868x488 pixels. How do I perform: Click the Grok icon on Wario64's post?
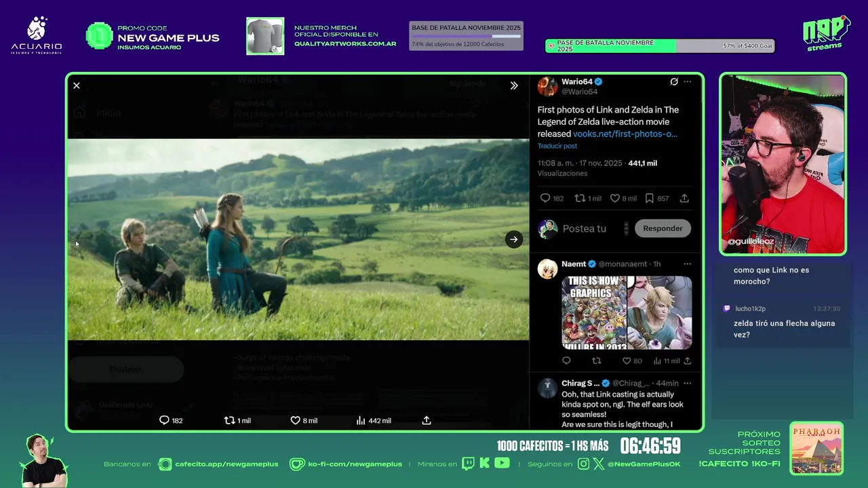click(x=674, y=82)
